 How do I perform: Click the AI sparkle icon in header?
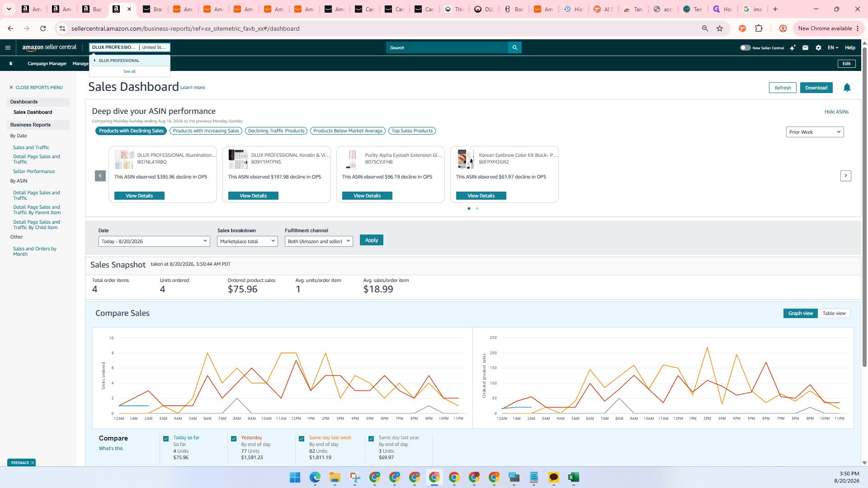[x=793, y=47]
